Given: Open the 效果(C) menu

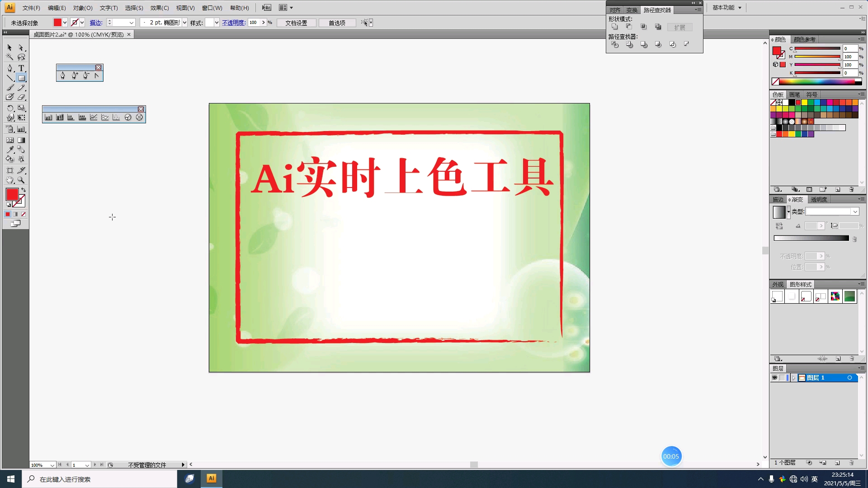Looking at the screenshot, I should (x=160, y=8).
